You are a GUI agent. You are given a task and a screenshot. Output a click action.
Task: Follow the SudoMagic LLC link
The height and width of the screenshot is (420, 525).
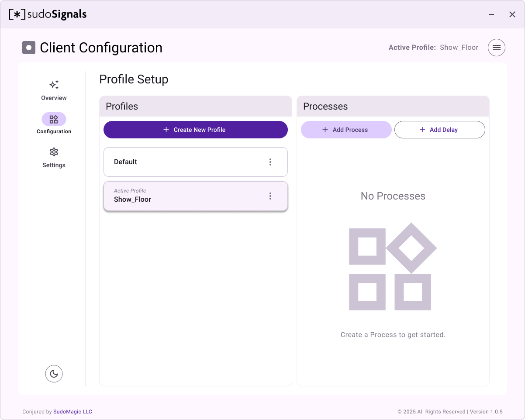click(73, 412)
